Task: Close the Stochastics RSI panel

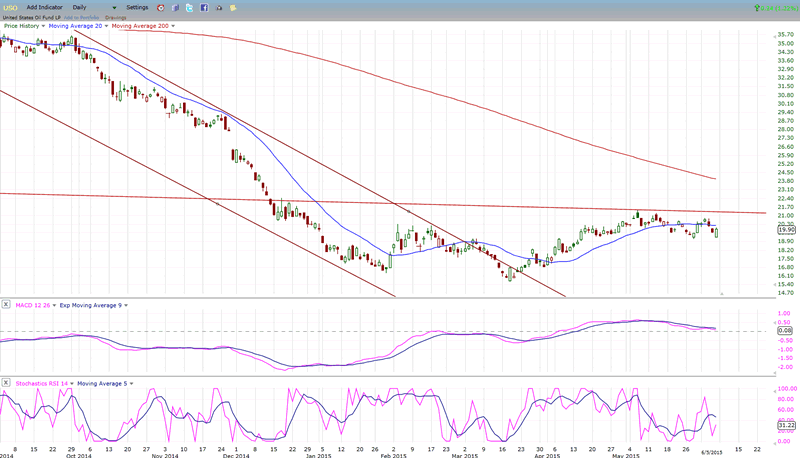Action: pyautogui.click(x=5, y=383)
